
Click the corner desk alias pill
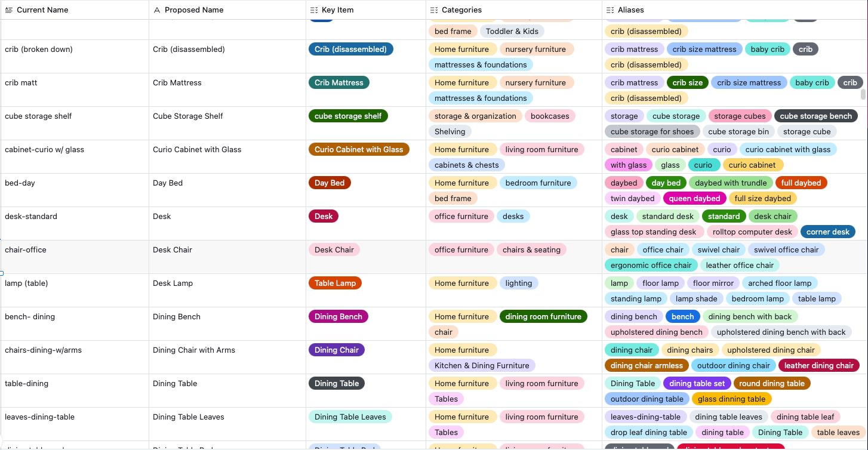828,232
